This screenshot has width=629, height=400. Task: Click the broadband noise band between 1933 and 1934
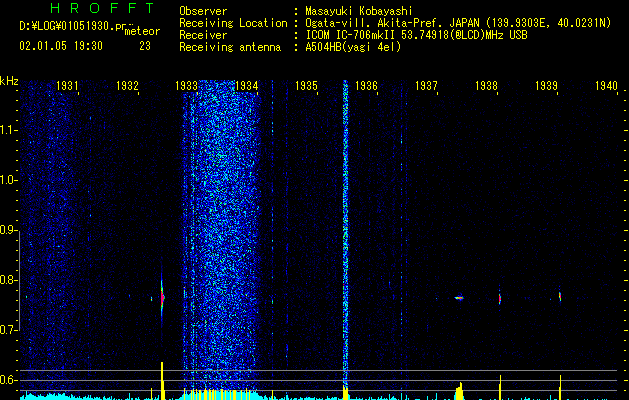click(x=223, y=233)
